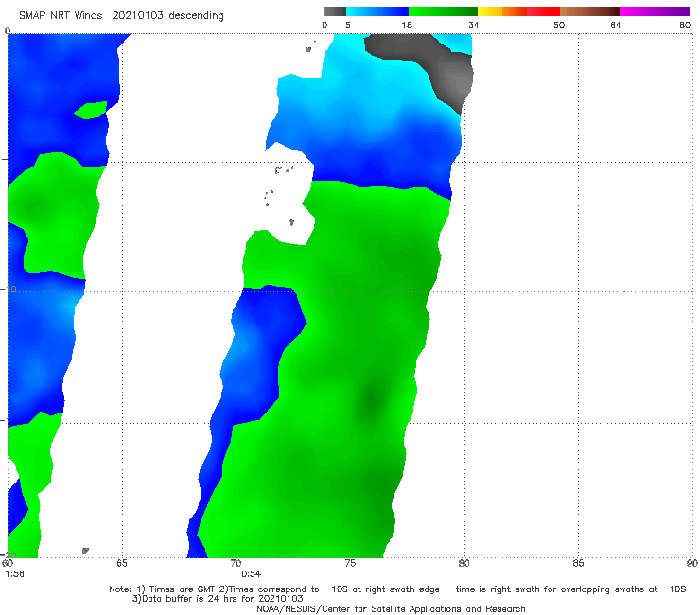The width and height of the screenshot is (700, 615).
Task: Click the note '3)Data buffer is 24 hrs for 20210103'
Action: click(x=218, y=599)
